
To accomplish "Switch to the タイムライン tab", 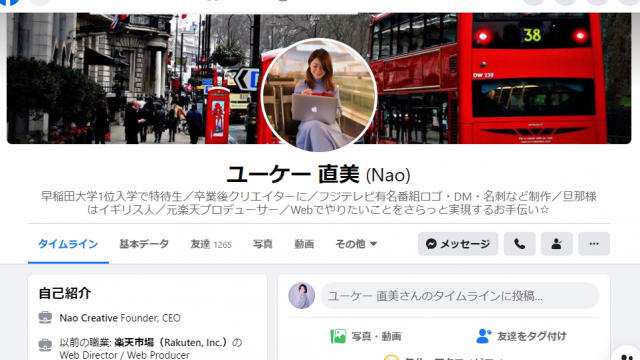I will click(68, 244).
